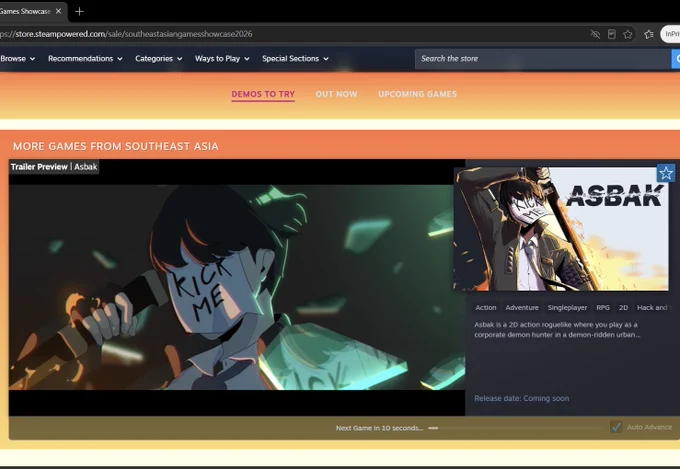Image resolution: width=680 pixels, height=469 pixels.
Task: Click the tracking prevention eye icon
Action: 595,34
